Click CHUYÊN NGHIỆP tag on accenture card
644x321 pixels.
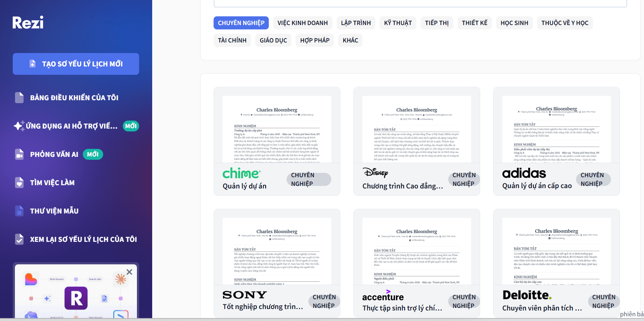[464, 301]
